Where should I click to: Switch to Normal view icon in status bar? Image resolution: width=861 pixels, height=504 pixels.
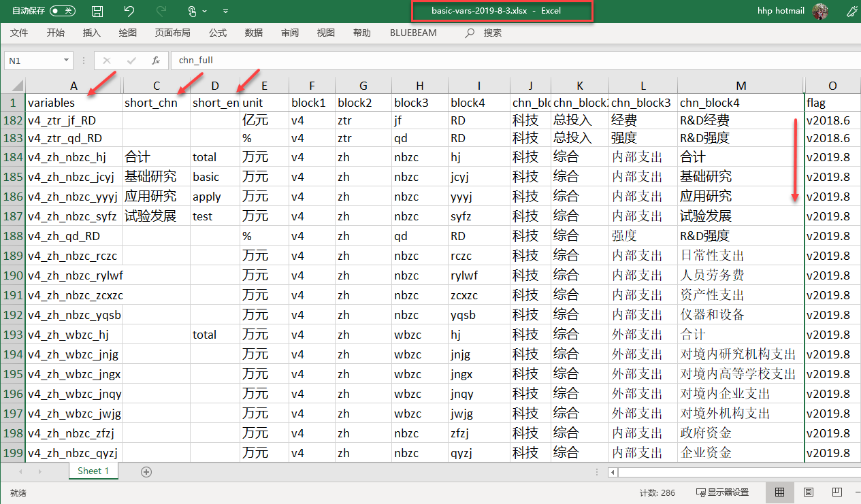point(780,492)
